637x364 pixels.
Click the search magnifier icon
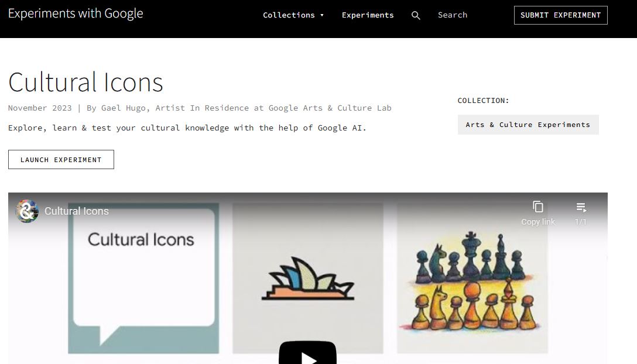(416, 16)
